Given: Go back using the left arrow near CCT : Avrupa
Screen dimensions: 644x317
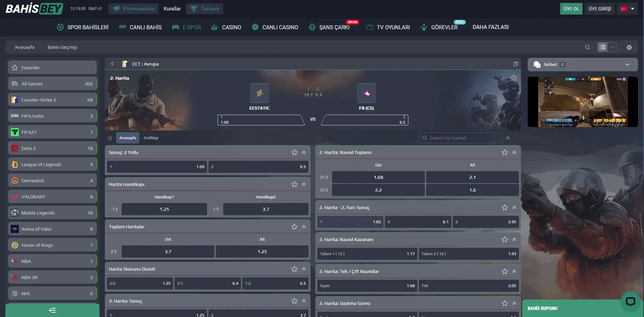Looking at the screenshot, I should [x=112, y=64].
